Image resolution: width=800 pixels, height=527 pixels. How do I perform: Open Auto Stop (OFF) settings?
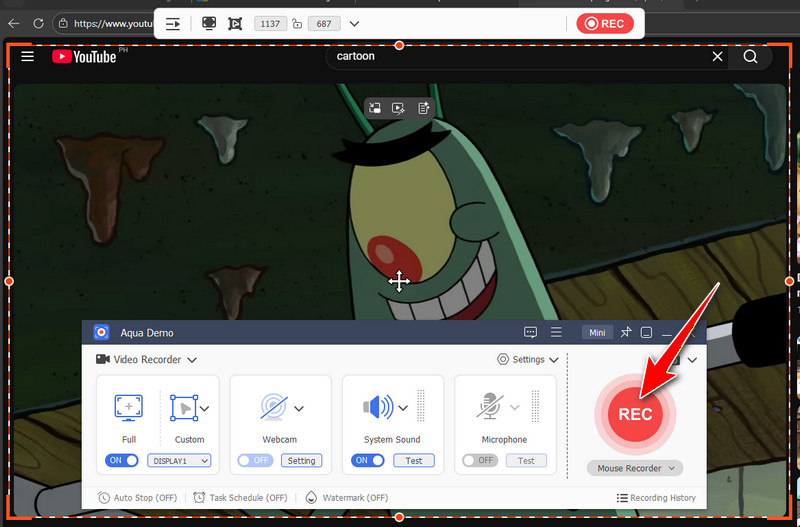[137, 497]
